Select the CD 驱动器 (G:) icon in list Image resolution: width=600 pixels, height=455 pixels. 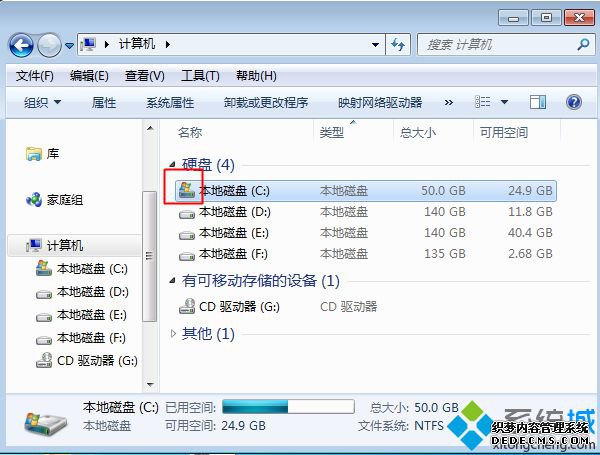pos(187,306)
